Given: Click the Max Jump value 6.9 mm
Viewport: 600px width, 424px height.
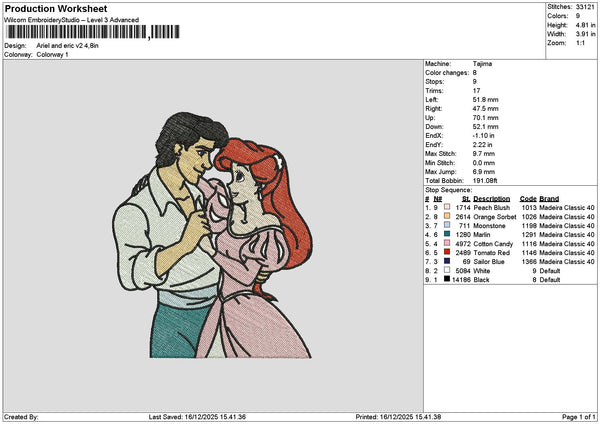Looking at the screenshot, I should (484, 172).
